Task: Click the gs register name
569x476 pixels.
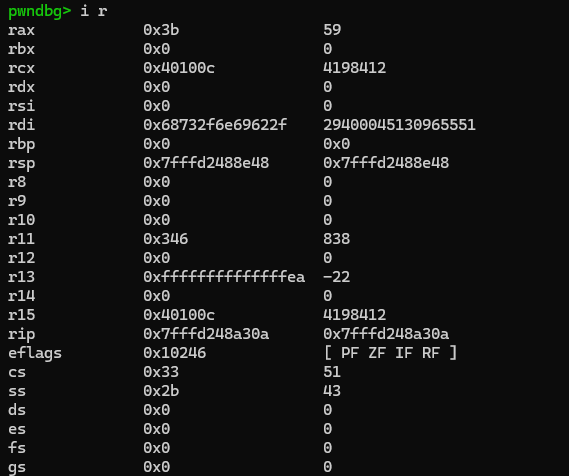Action: coord(17,467)
